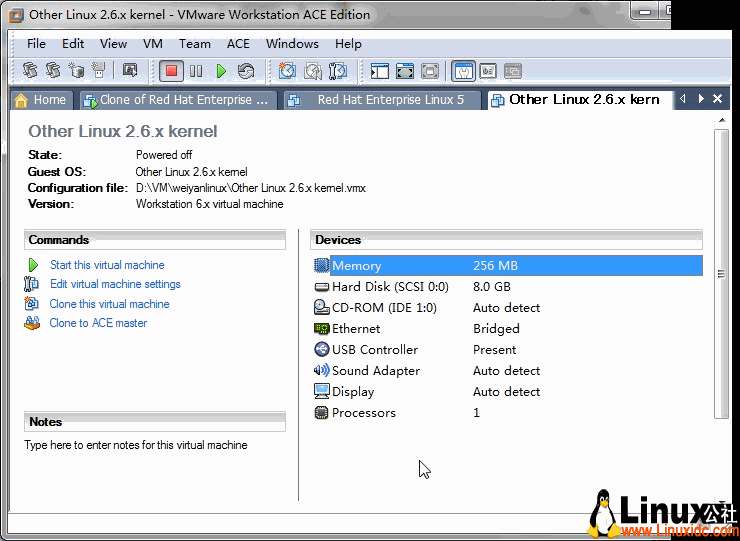Open Edit virtual machine settings link
740x541 pixels.
[x=115, y=284]
